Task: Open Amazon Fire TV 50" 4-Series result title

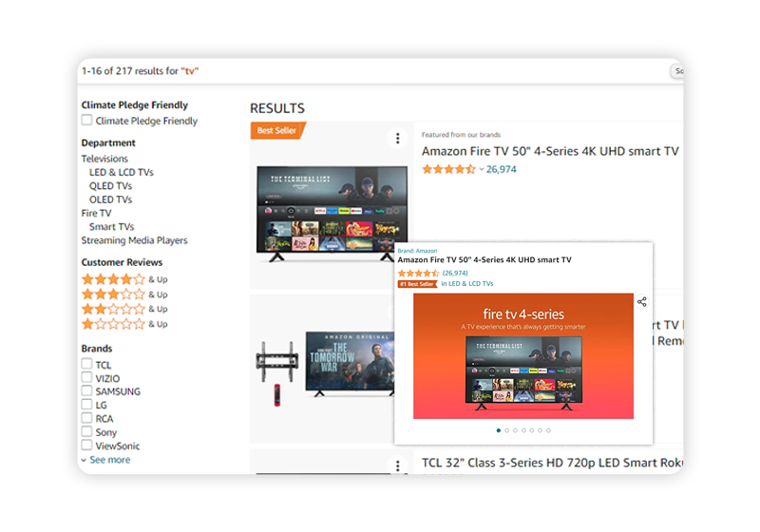Action: tap(550, 151)
